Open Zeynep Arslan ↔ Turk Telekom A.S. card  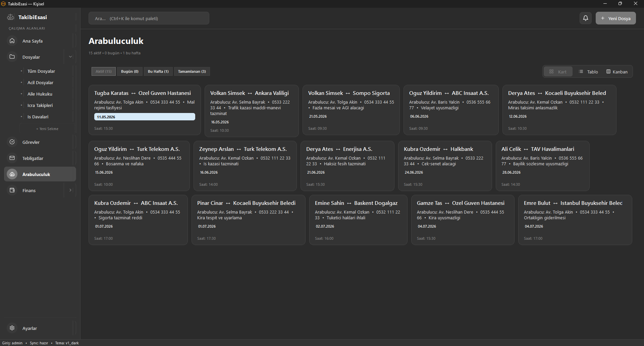(245, 166)
